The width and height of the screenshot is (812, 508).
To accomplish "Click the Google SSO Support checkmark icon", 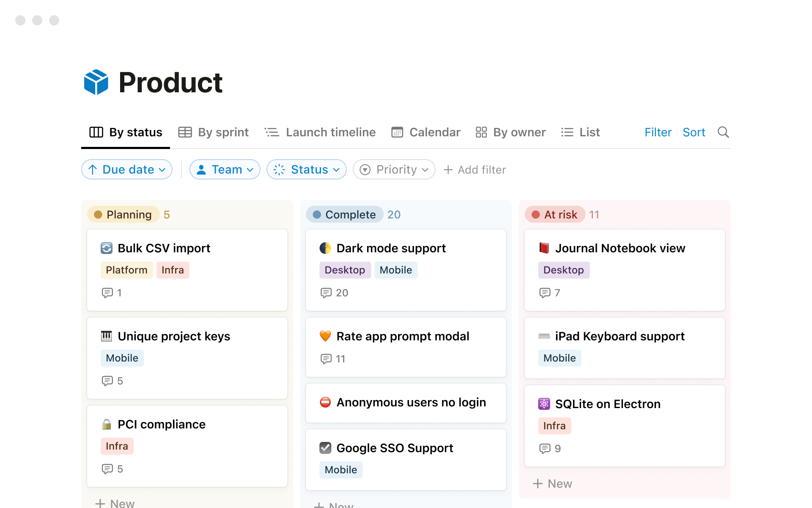I will tap(325, 448).
